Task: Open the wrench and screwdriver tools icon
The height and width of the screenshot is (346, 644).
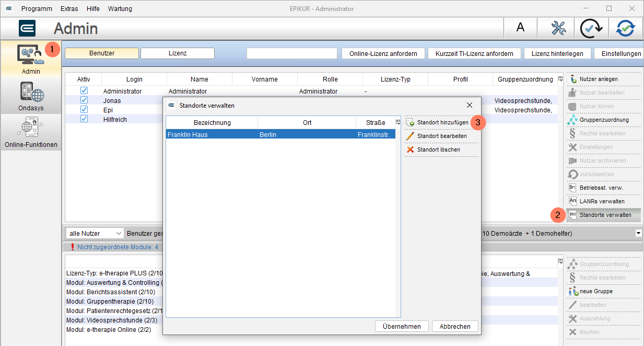Action: [x=558, y=28]
